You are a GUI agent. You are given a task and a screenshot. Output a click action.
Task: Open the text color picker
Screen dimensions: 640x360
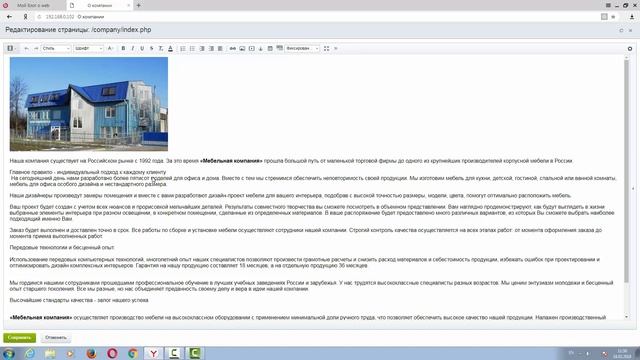pyautogui.click(x=170, y=49)
